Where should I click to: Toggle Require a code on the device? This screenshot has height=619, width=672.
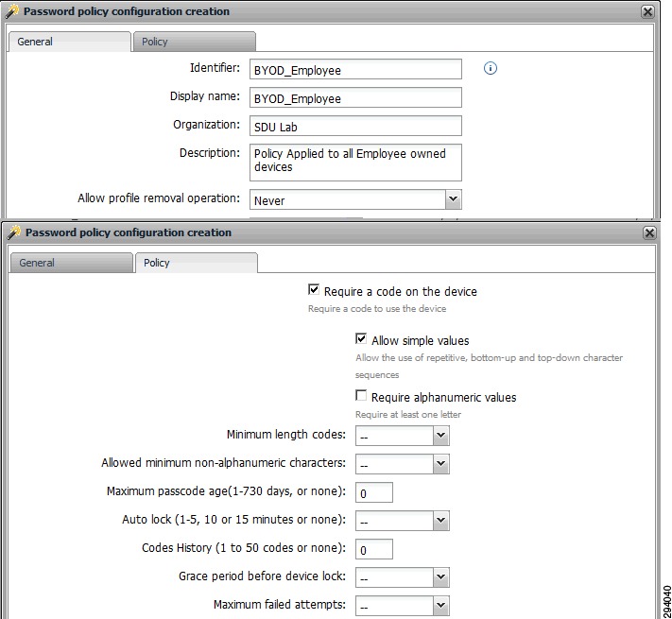click(314, 290)
